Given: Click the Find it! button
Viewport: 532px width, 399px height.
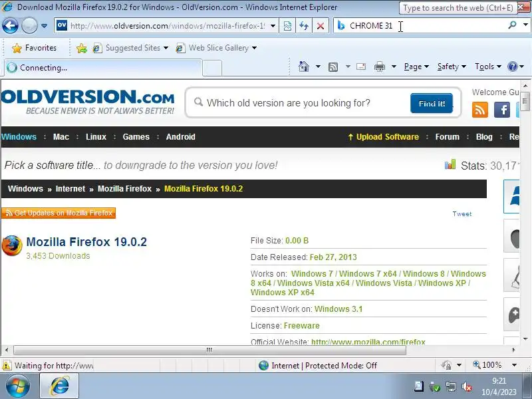Looking at the screenshot, I should 432,103.
